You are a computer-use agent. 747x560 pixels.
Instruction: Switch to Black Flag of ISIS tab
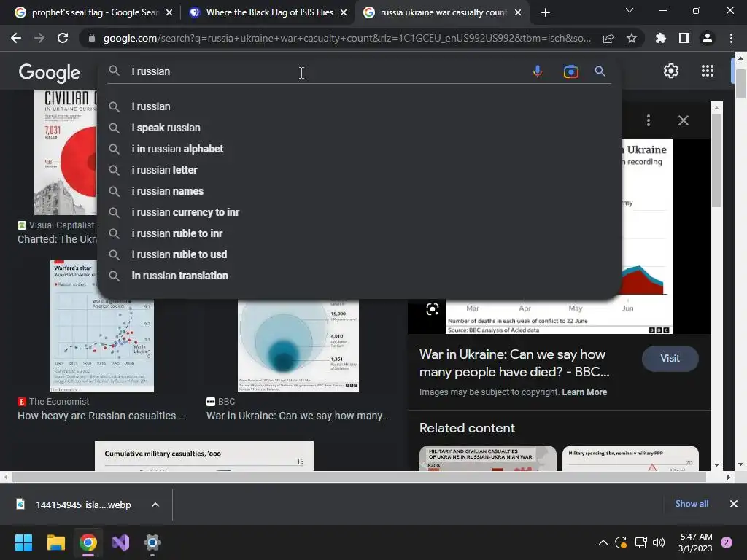(x=269, y=12)
